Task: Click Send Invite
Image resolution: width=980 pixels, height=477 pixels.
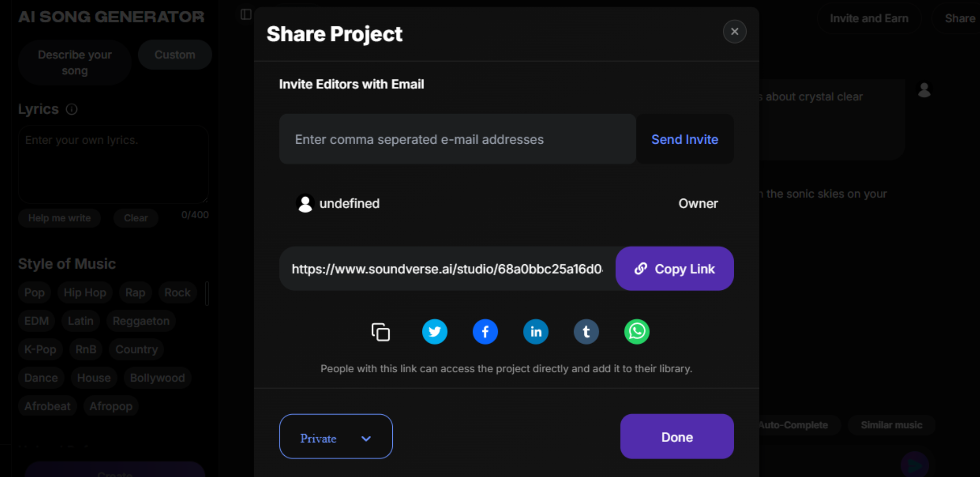Action: point(684,139)
